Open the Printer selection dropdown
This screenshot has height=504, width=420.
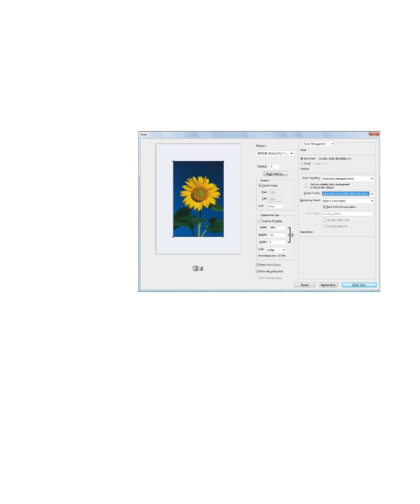[x=275, y=154]
